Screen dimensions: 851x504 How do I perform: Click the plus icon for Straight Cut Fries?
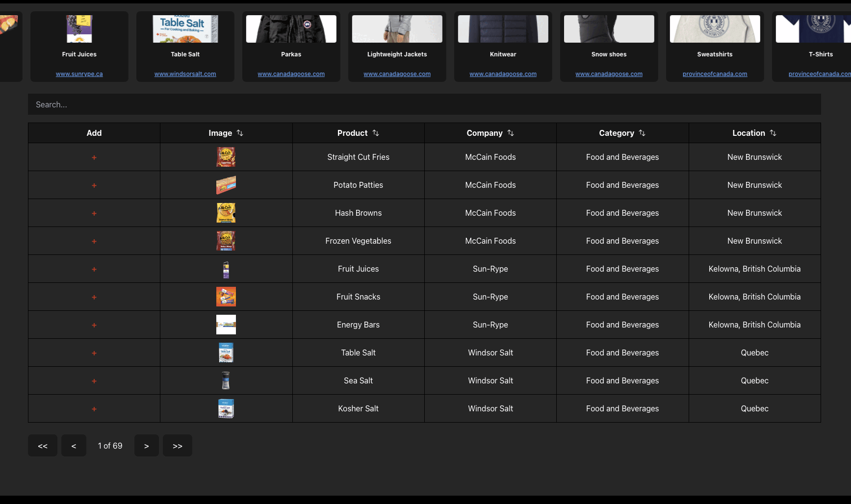pos(94,157)
